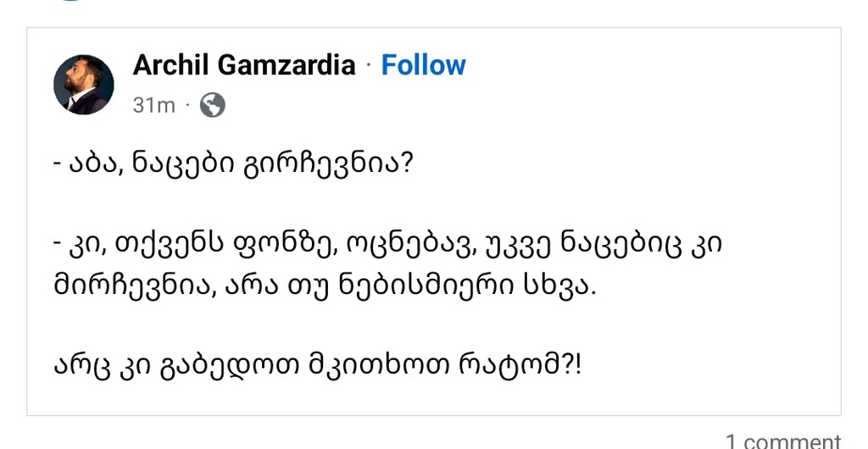Click the word 'რატომ?!' ending the post
Viewport: 868px width, 449px height.
click(x=538, y=367)
